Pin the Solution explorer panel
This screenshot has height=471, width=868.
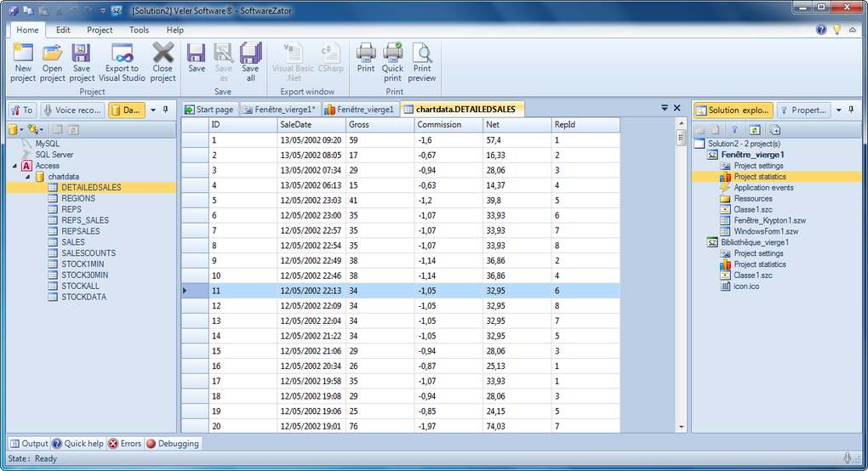point(851,110)
